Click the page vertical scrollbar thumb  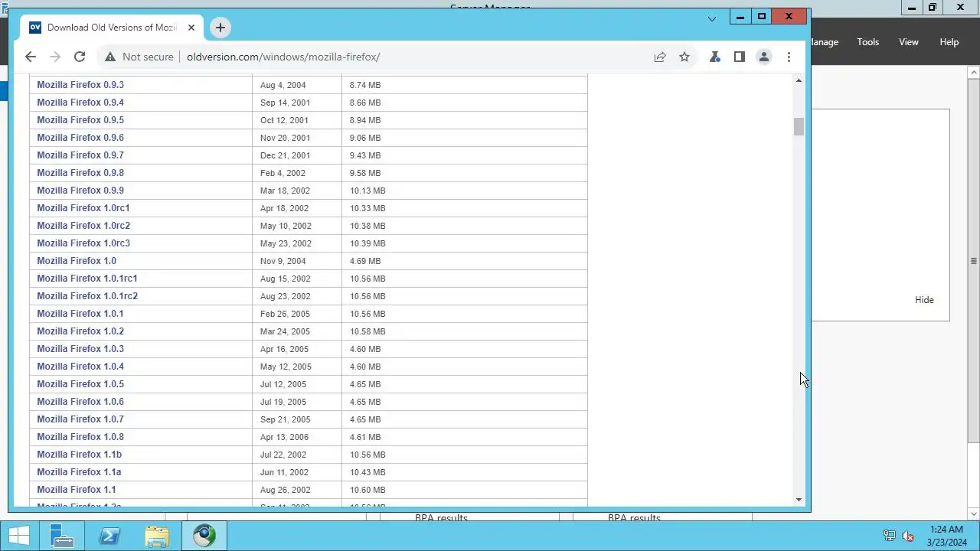pyautogui.click(x=799, y=127)
